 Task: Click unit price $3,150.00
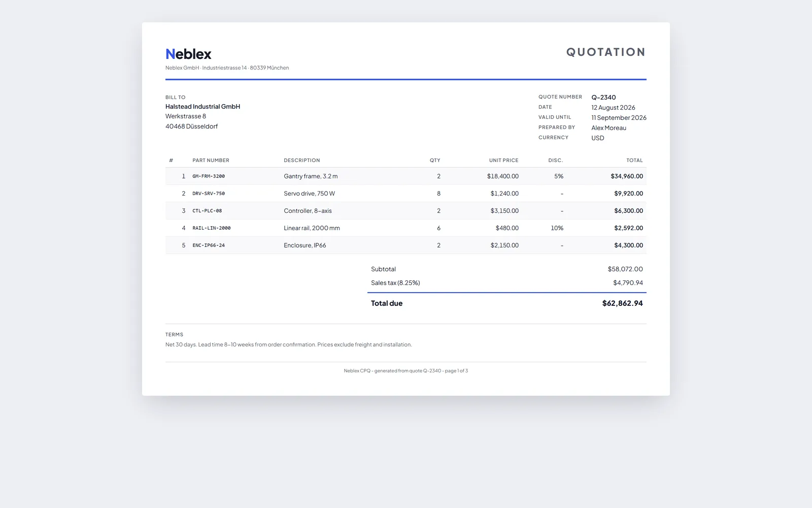point(504,211)
